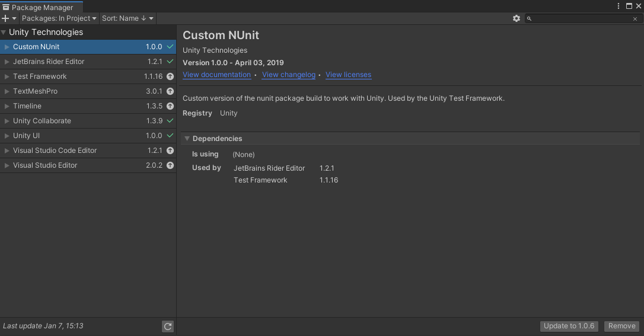Click the refresh package list icon
Viewport: 644px width, 336px height.
point(168,327)
